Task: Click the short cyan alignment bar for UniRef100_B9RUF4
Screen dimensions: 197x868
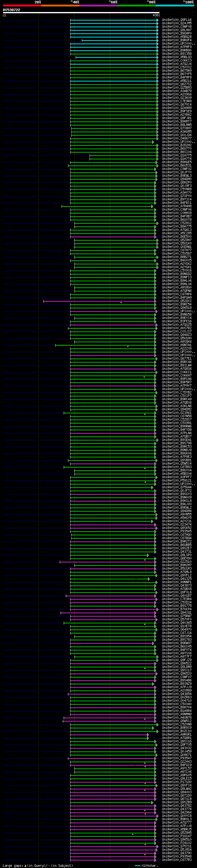Action: (120, 40)
